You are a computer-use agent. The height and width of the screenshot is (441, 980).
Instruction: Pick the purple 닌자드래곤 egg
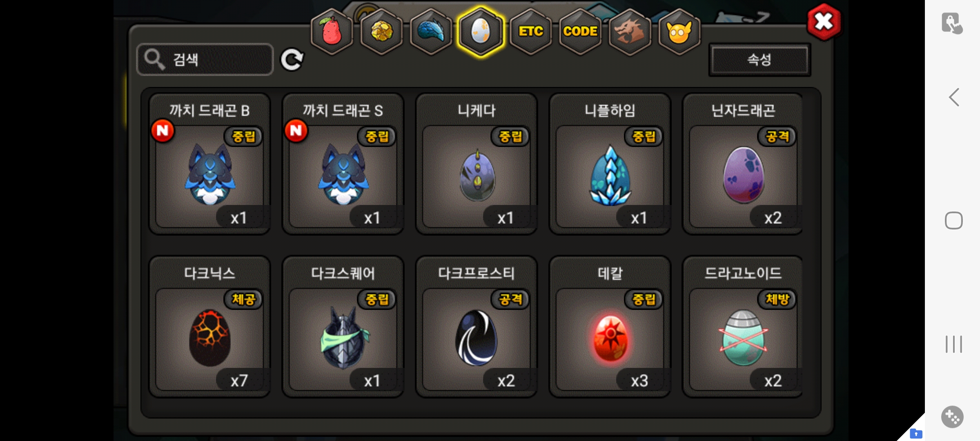tap(743, 164)
